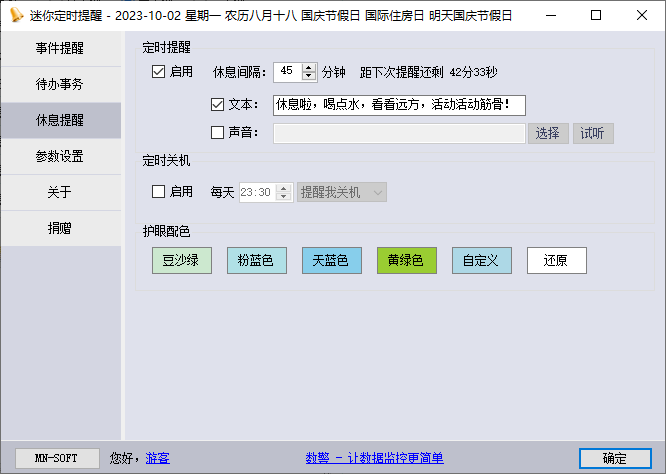Open the 待办事务 tab
666x474 pixels.
[60, 84]
